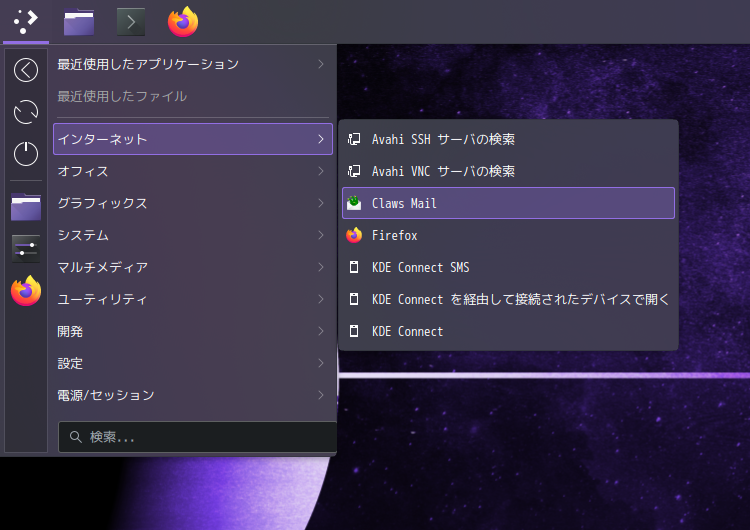Screen dimensions: 750x530
Task: Launch Claws Mail from the submenu
Action: pos(508,203)
